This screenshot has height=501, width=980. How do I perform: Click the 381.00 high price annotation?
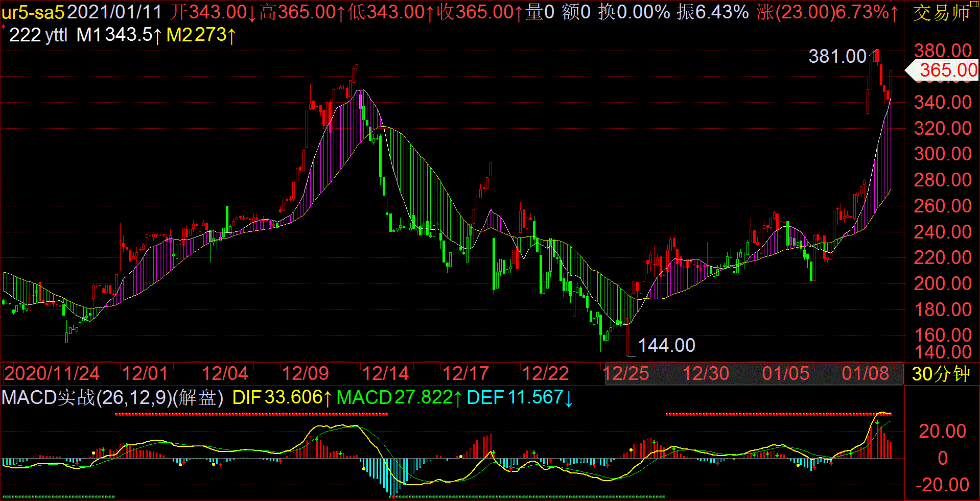tap(837, 56)
